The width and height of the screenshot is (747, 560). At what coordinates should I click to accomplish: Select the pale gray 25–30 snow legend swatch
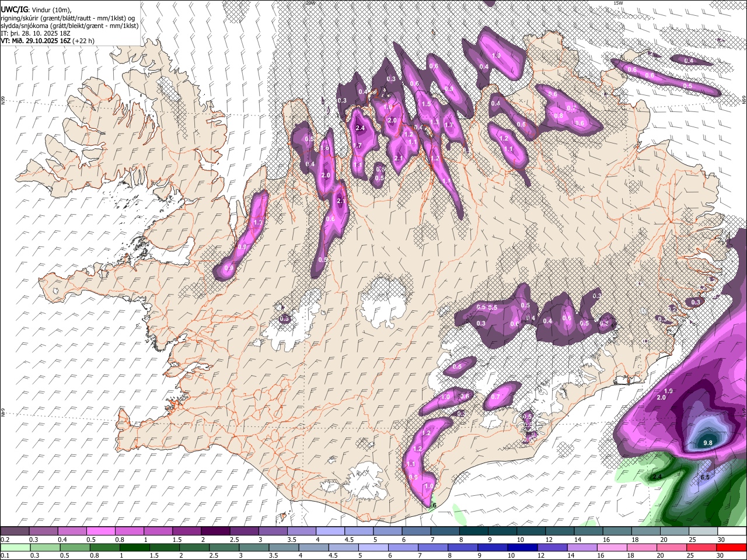pos(704,531)
